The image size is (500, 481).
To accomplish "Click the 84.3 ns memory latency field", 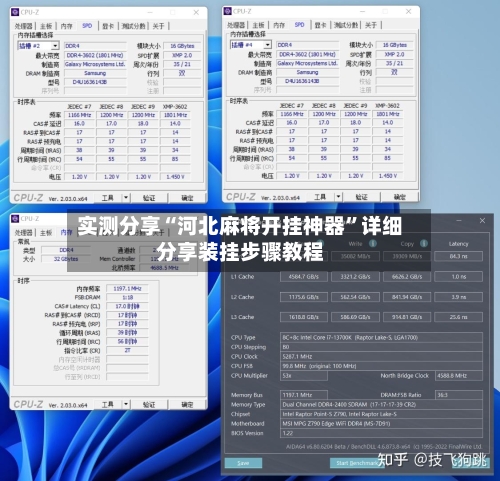I will point(459,256).
